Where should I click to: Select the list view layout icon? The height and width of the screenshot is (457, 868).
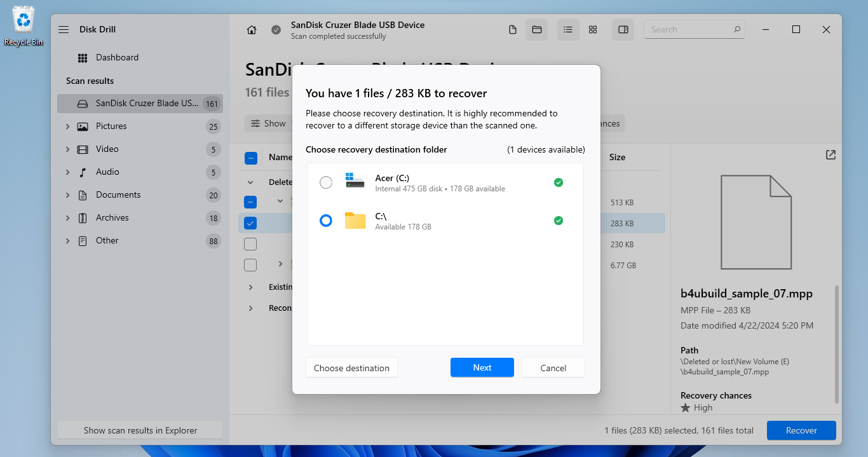568,30
